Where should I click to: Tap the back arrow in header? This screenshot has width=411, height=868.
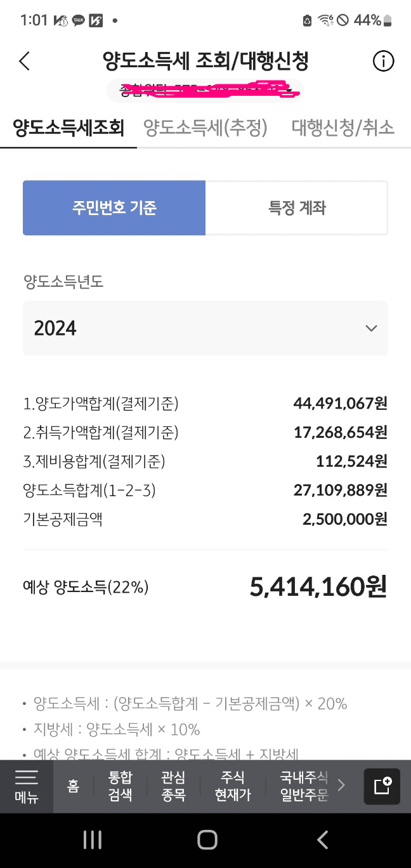25,62
